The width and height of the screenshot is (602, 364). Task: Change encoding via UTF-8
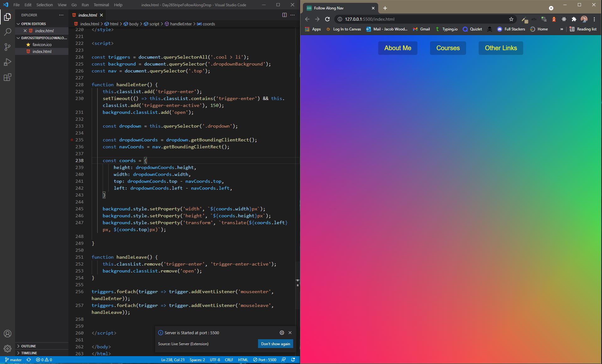215,360
